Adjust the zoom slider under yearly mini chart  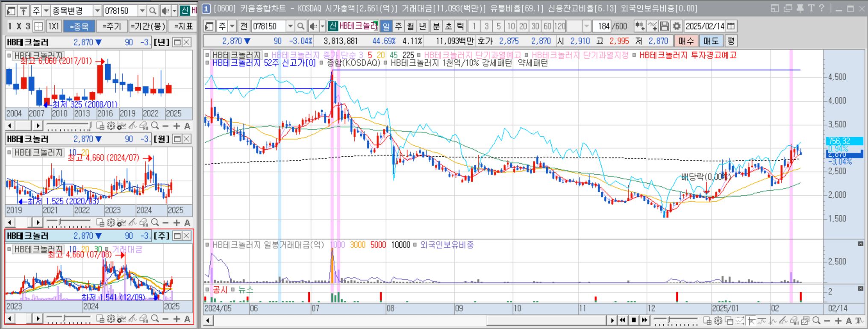pyautogui.click(x=69, y=126)
